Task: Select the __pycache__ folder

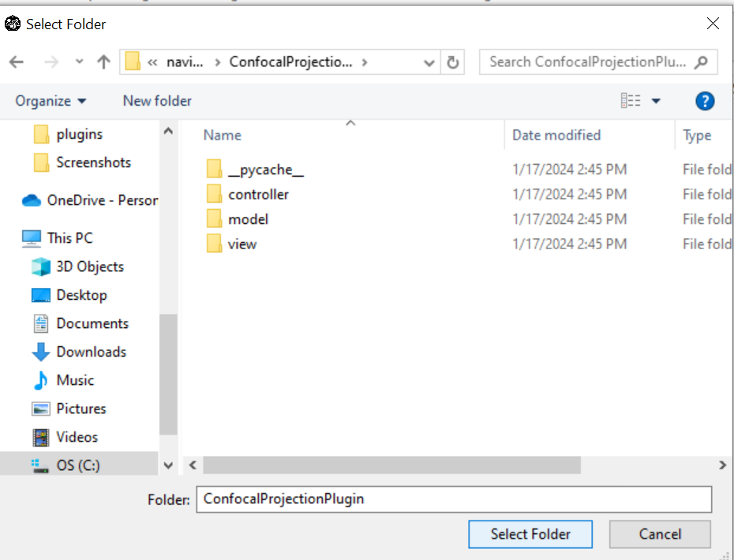Action: pos(265,170)
